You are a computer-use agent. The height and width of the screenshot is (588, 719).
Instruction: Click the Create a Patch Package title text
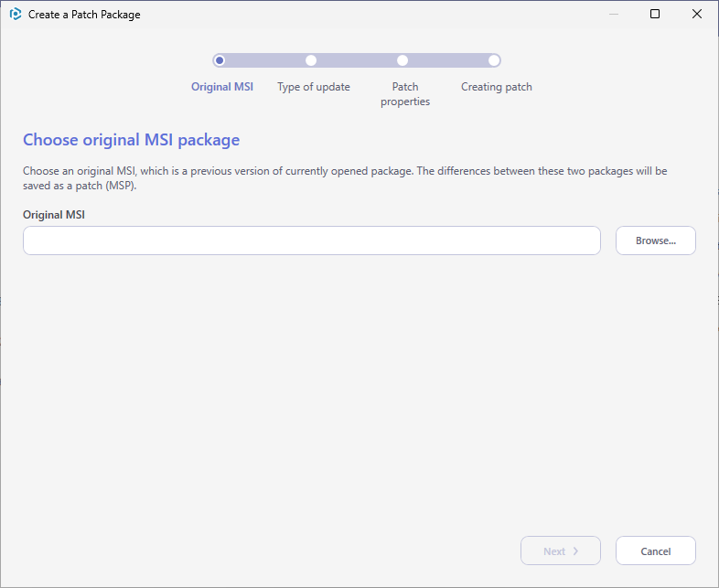84,15
